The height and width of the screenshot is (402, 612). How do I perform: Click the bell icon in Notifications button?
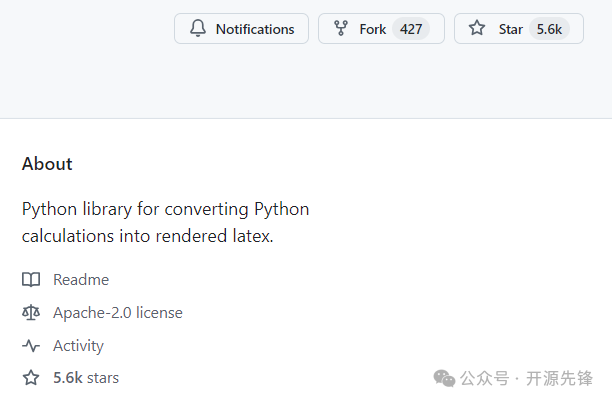click(197, 29)
